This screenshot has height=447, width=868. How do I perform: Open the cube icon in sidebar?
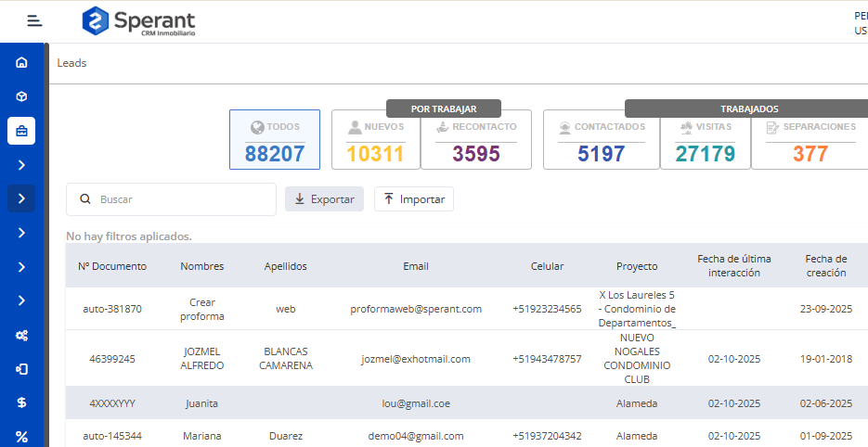(x=21, y=96)
